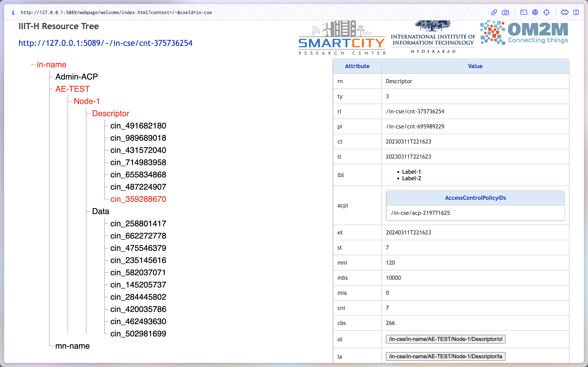Screen dimensions: 588x367
Task: Click the site info icon before URL
Action: pos(13,12)
